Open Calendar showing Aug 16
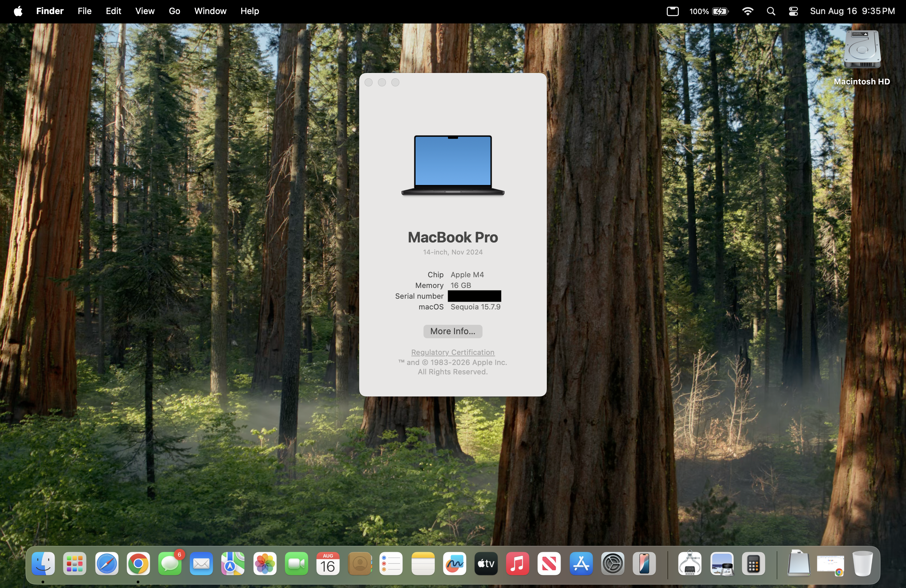The width and height of the screenshot is (906, 588). pos(328,563)
